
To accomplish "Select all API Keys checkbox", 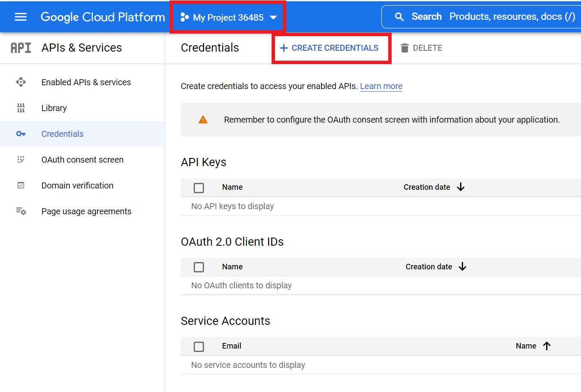I will [199, 188].
